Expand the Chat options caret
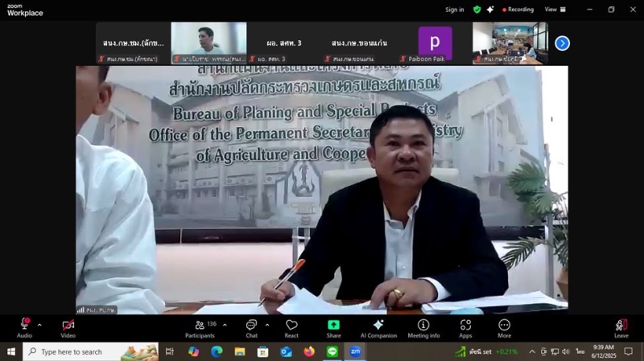 point(267,325)
